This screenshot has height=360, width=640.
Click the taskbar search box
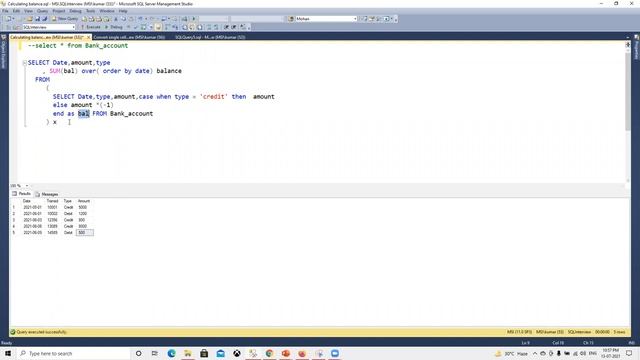(73, 353)
